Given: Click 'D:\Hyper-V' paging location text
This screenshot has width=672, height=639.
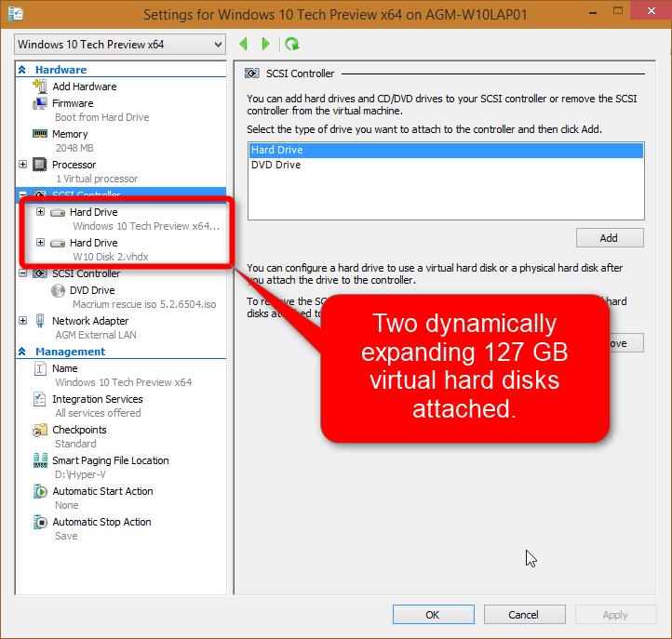Looking at the screenshot, I should pos(80,474).
